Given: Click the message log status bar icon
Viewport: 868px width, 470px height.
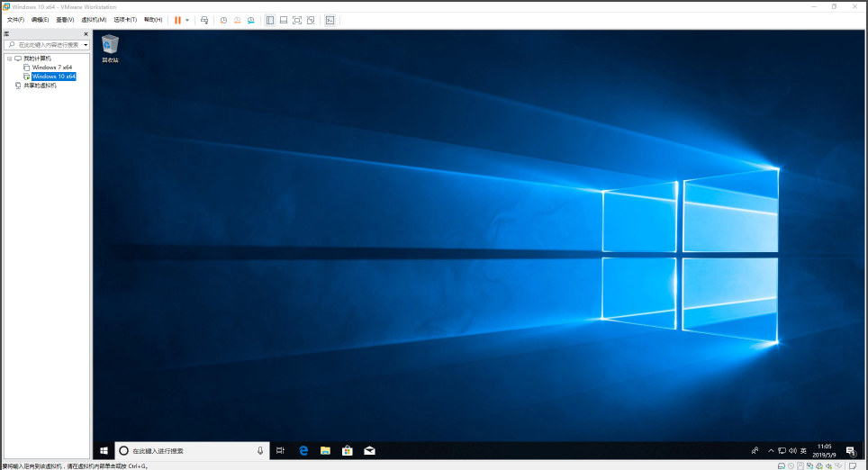Looking at the screenshot, I should (x=853, y=466).
